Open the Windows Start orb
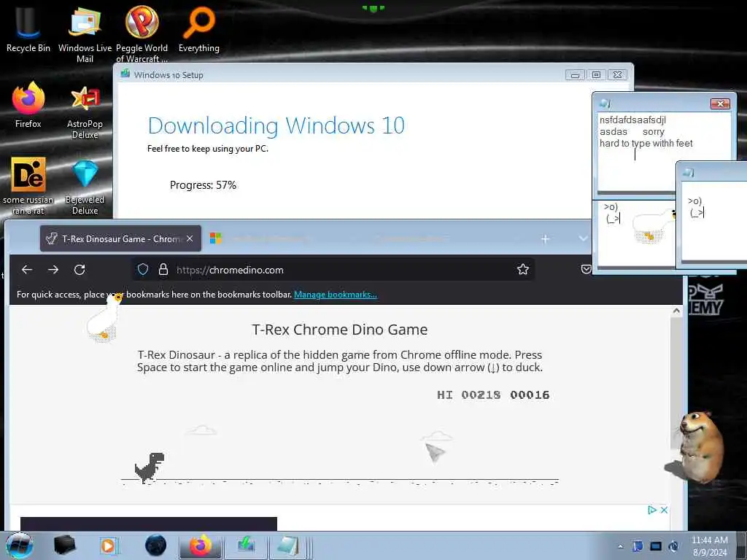Image resolution: width=747 pixels, height=560 pixels. tap(19, 545)
